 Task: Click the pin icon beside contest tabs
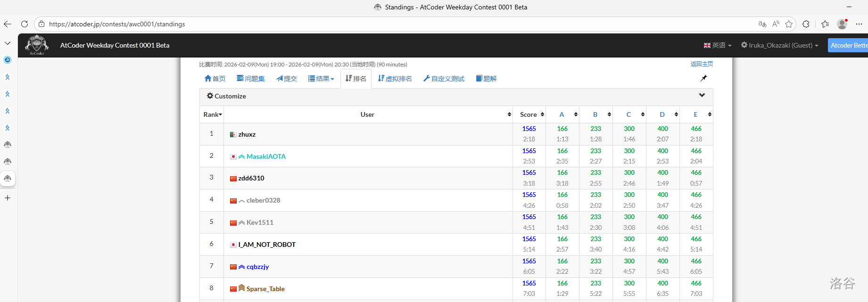[x=703, y=78]
